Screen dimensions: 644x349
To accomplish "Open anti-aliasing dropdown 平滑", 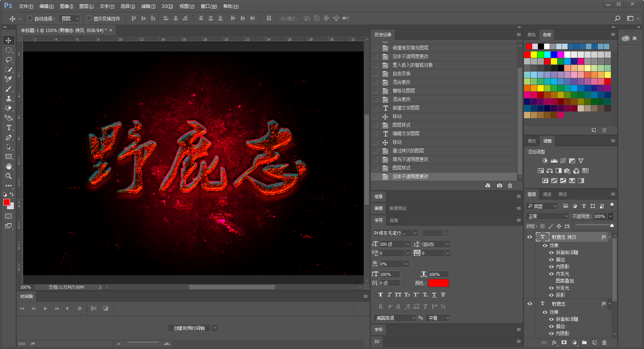I will (439, 318).
